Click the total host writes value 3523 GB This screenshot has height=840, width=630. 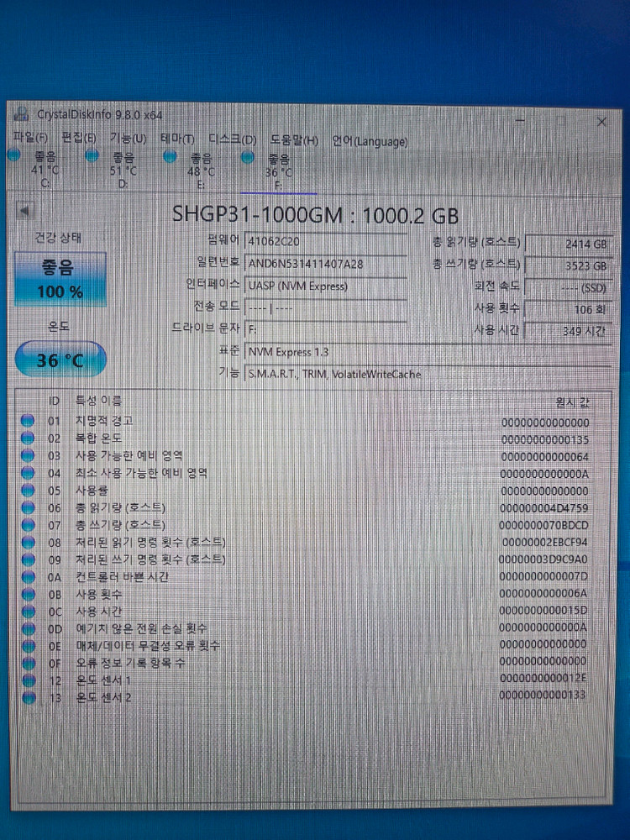point(569,265)
